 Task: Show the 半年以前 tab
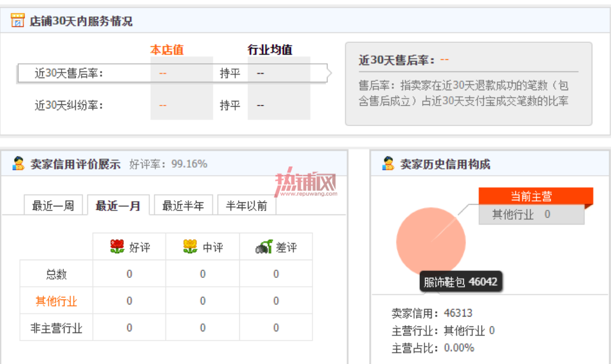tap(247, 205)
